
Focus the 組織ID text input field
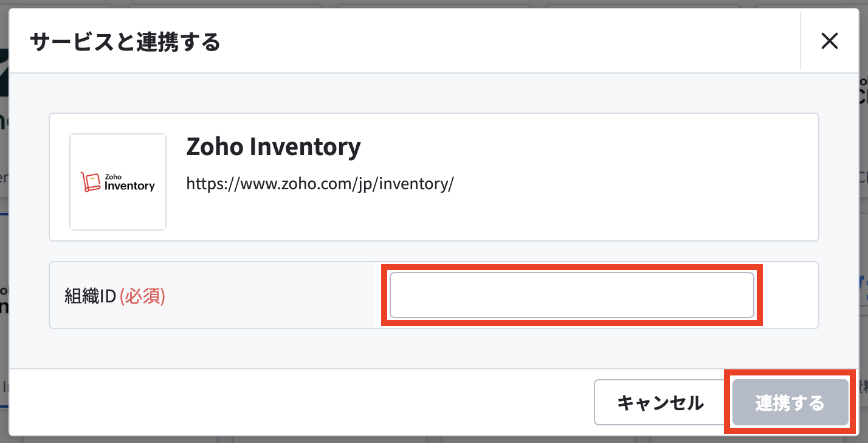point(571,295)
